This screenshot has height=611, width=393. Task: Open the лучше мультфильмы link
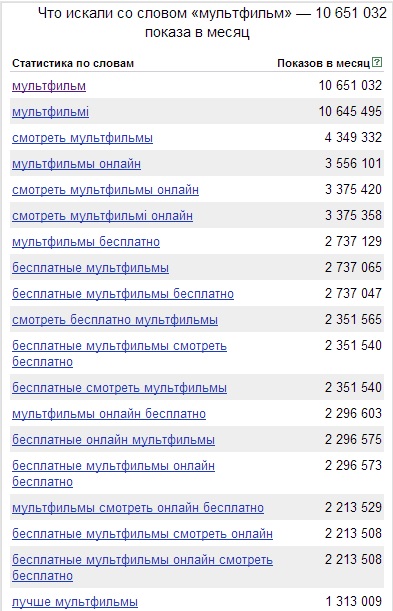(75, 602)
